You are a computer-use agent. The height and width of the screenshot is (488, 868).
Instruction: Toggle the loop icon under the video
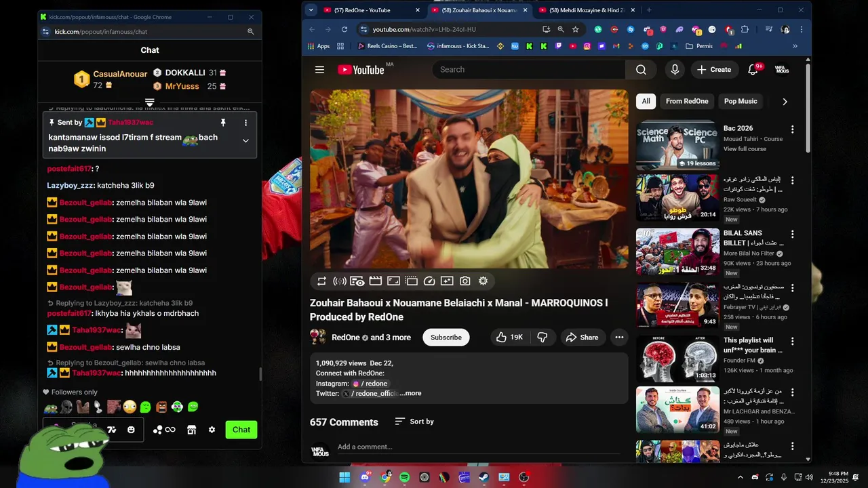coord(321,281)
